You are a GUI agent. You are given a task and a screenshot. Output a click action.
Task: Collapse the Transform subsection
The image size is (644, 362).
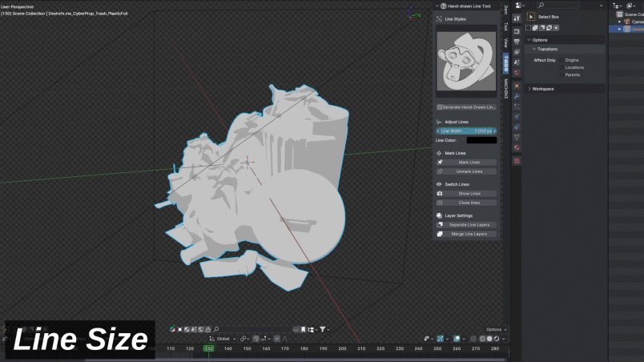tap(534, 49)
